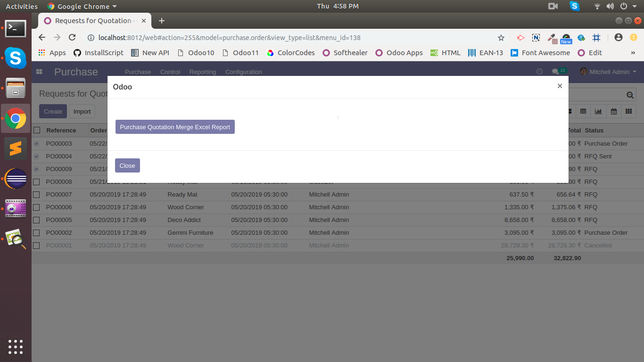This screenshot has width=644, height=362.
Task: Launch Sublime Text from the dock
Action: pyautogui.click(x=16, y=149)
